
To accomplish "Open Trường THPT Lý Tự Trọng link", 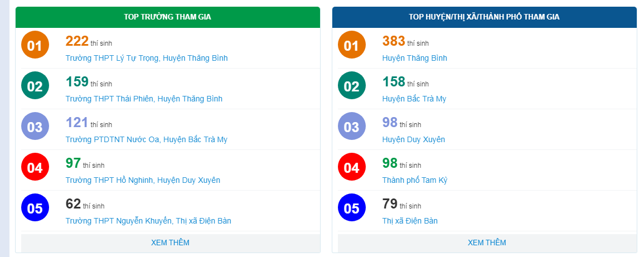I will (x=147, y=58).
